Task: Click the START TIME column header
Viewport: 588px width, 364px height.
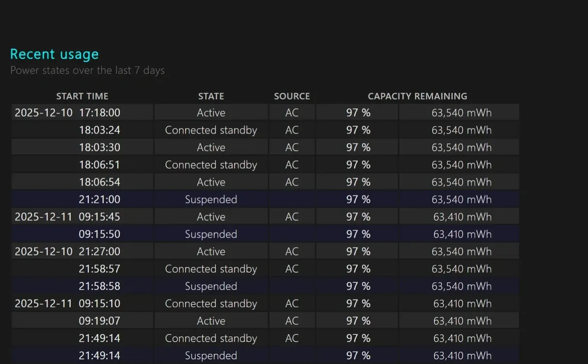Action: click(82, 96)
